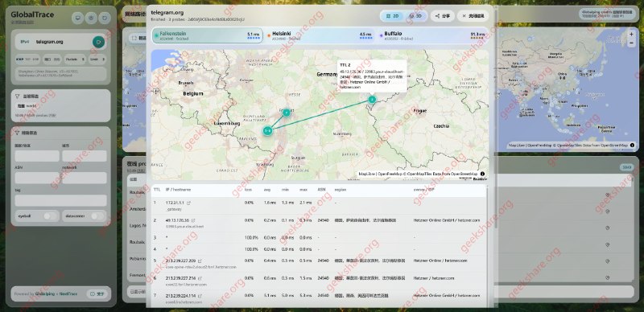Click the clustered hop marker near Luxembourg

(x=268, y=130)
